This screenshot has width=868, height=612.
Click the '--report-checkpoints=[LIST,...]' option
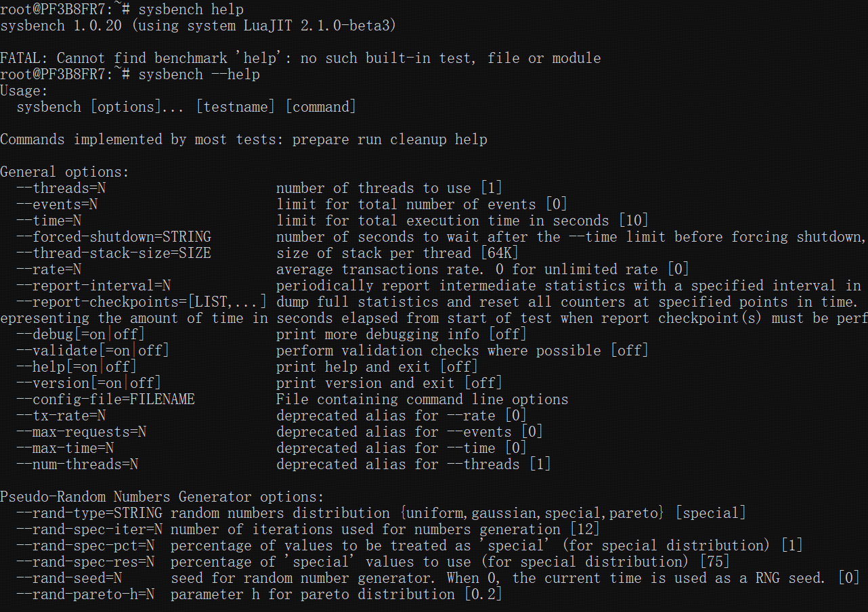(142, 302)
